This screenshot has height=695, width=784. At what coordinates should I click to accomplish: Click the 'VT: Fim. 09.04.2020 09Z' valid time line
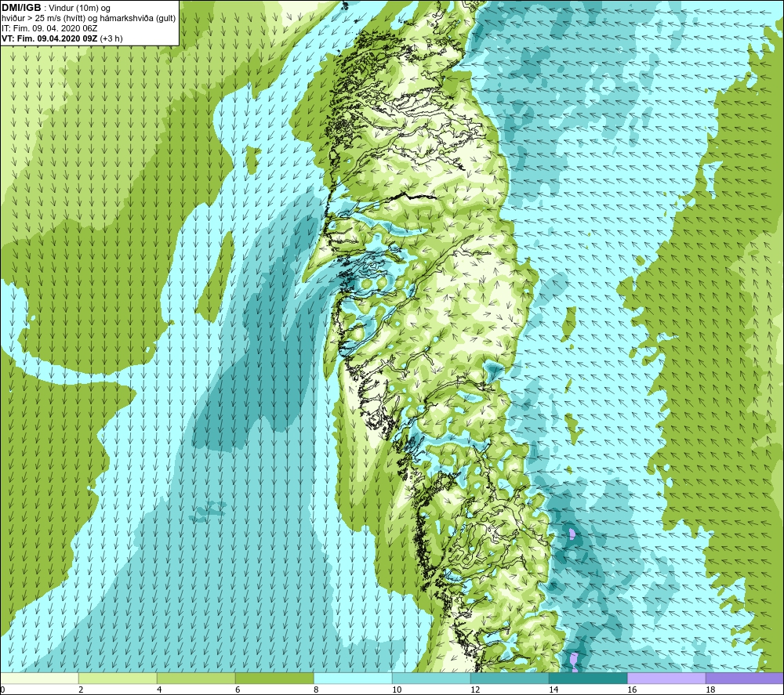pyautogui.click(x=62, y=38)
